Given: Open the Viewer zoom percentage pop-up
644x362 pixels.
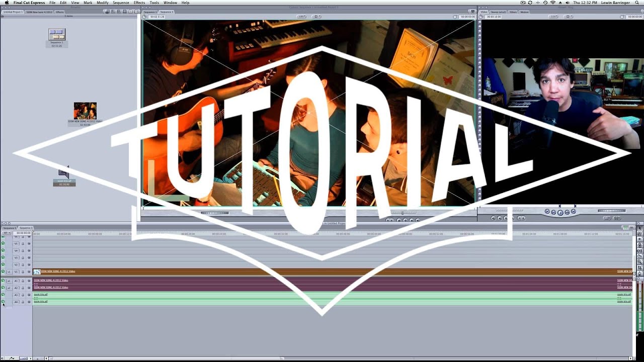Looking at the screenshot, I should tap(553, 17).
